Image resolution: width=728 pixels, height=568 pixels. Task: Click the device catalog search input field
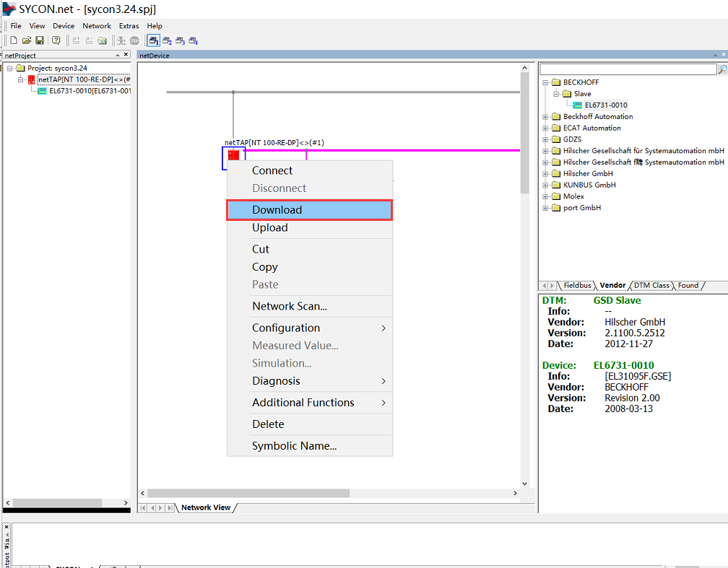click(x=627, y=69)
